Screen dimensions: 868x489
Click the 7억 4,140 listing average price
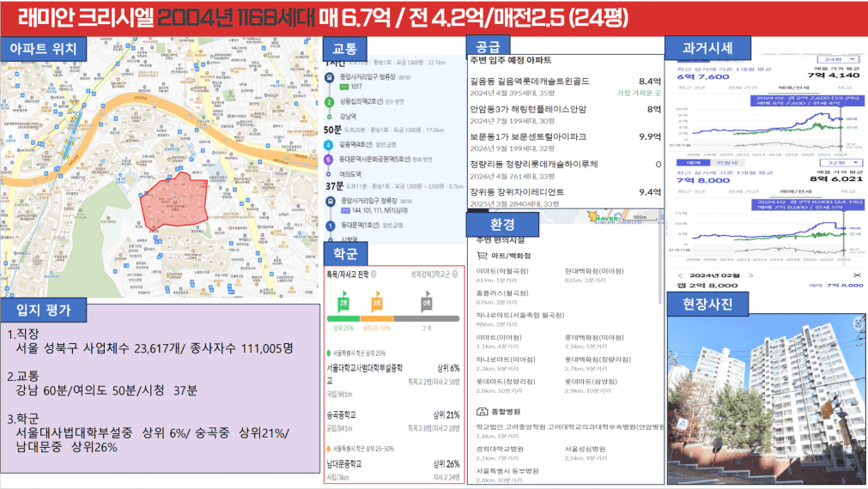point(833,75)
